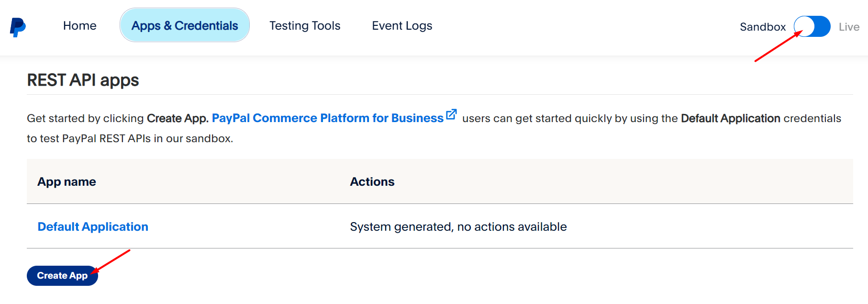Screen dimensions: 868x304
Task: Open the Home tab
Action: coord(80,26)
